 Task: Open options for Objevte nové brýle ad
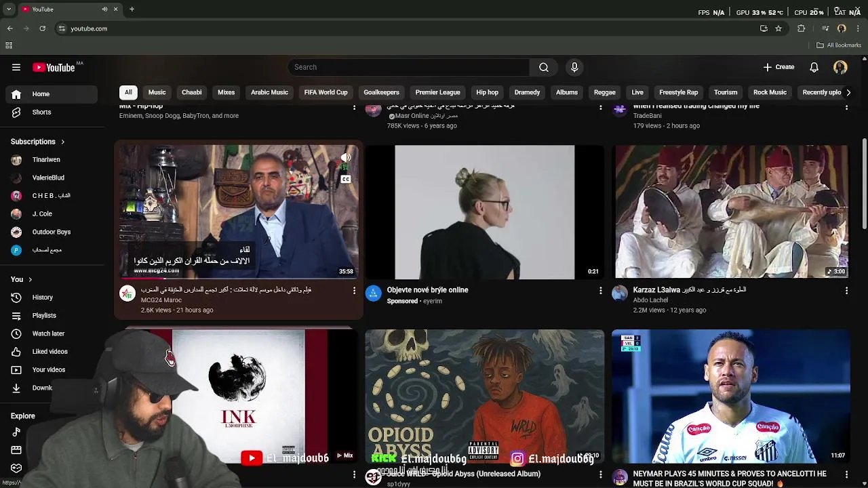coord(600,291)
